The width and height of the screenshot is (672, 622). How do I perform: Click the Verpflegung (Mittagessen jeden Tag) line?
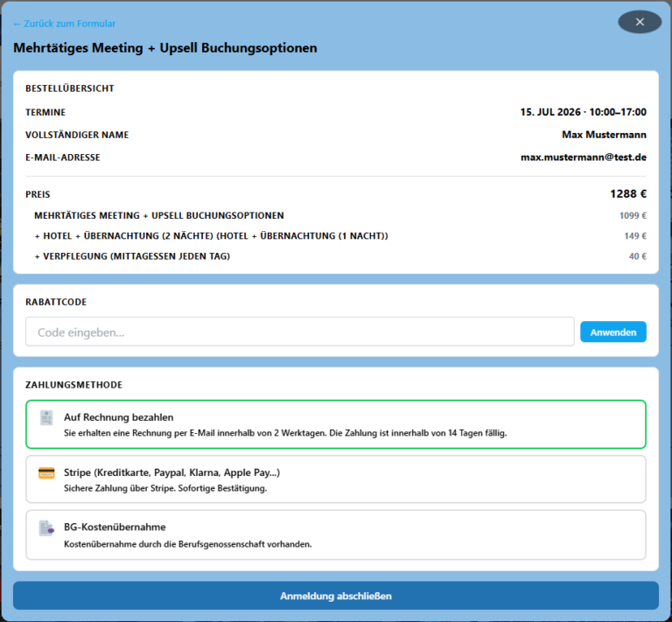pyautogui.click(x=132, y=256)
